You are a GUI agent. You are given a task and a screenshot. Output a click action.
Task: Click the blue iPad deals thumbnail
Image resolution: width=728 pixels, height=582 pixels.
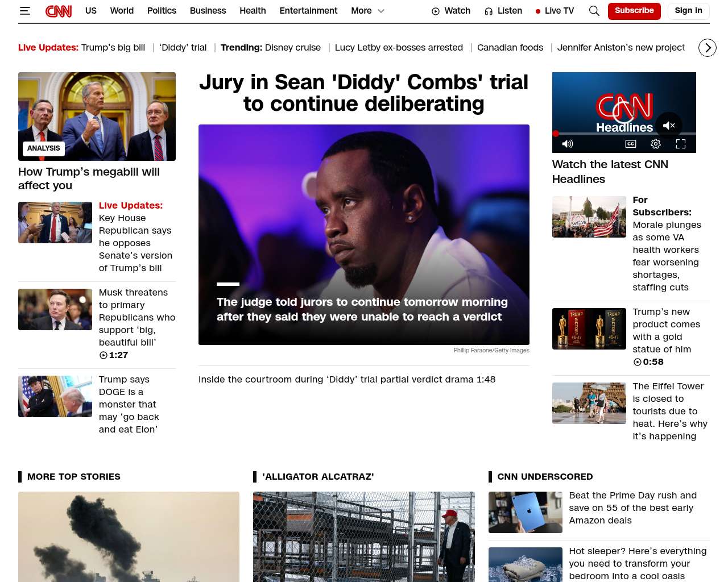(526, 512)
